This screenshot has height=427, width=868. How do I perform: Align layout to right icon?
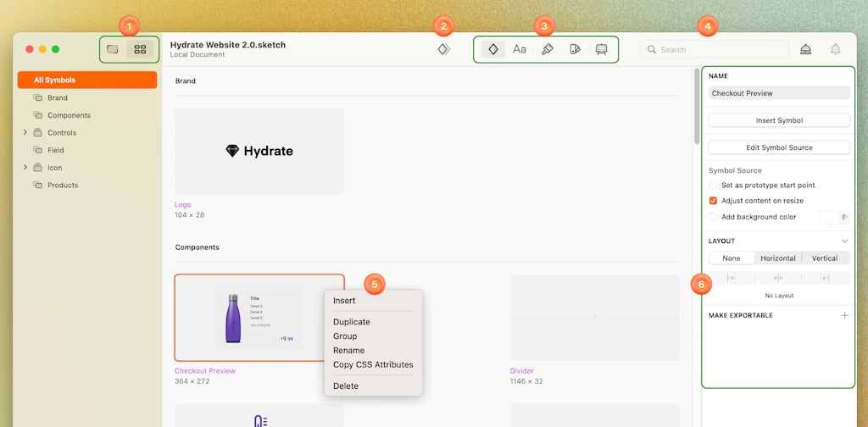(826, 278)
